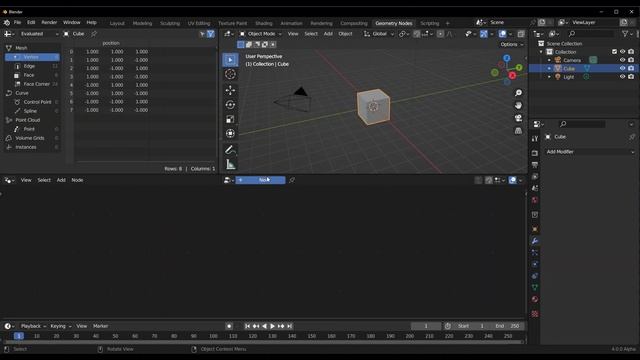Click frame 100 on timeline ruler
Screen dimensions: 640x360
(213, 336)
